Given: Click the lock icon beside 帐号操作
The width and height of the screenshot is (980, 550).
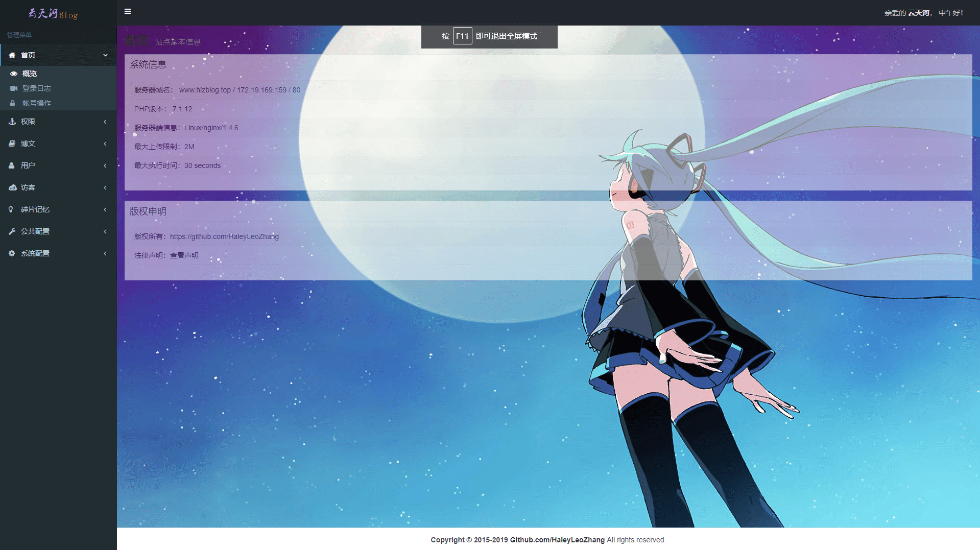Looking at the screenshot, I should coord(13,103).
